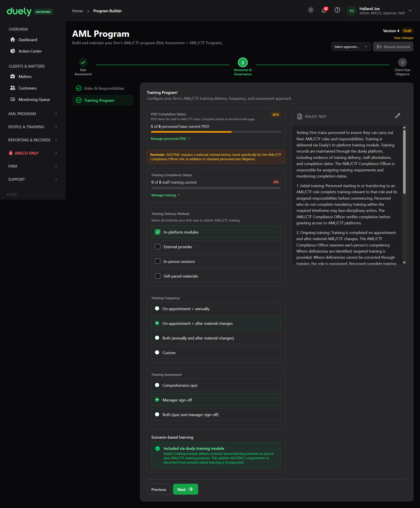Image resolution: width=420 pixels, height=508 pixels.
Task: Click the duely logo
Action: (19, 11)
